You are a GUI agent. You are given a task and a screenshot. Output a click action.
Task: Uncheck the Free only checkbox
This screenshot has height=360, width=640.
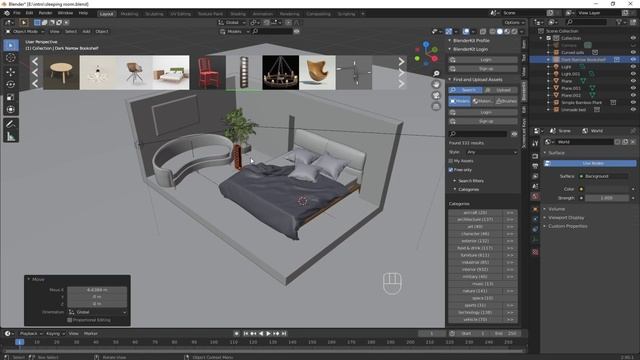[451, 169]
